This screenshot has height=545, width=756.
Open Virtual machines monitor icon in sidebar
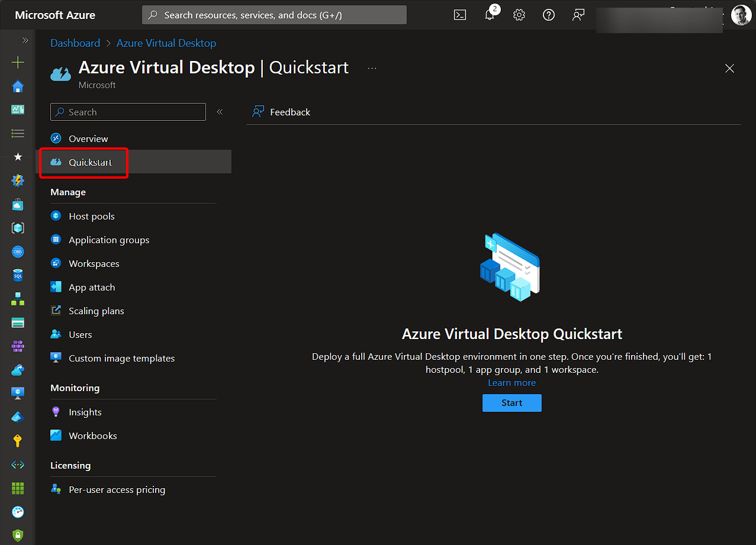18,393
